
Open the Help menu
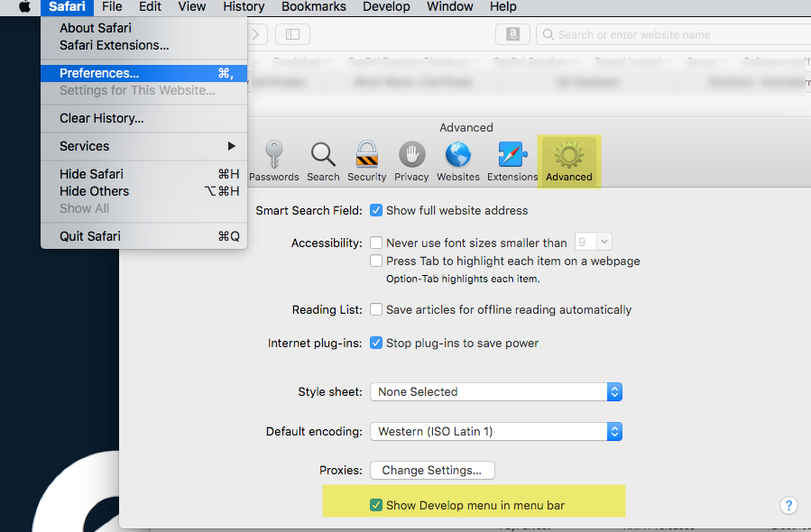[503, 6]
